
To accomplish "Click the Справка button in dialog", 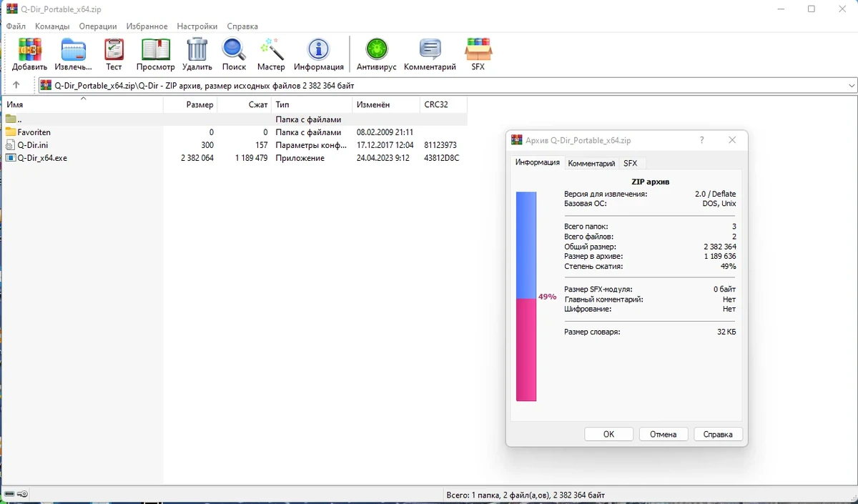I will pyautogui.click(x=718, y=434).
